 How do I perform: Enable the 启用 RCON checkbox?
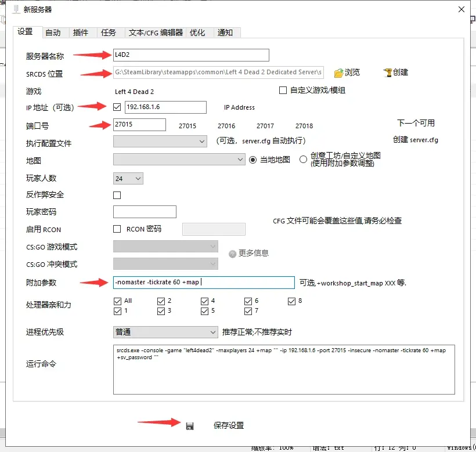click(117, 229)
